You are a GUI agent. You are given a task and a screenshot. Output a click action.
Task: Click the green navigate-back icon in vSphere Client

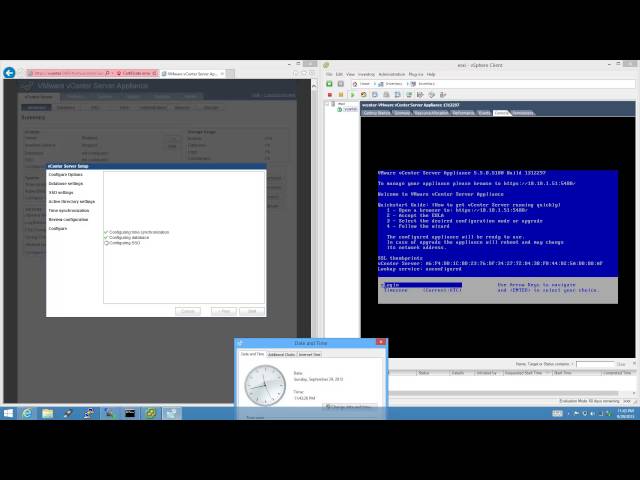click(x=329, y=84)
